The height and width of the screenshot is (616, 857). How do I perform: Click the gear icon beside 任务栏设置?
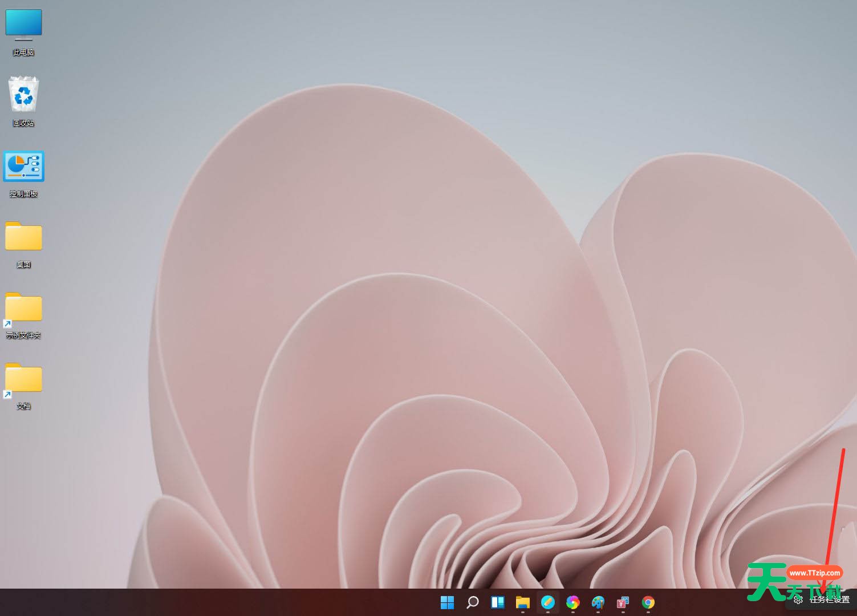point(798,600)
